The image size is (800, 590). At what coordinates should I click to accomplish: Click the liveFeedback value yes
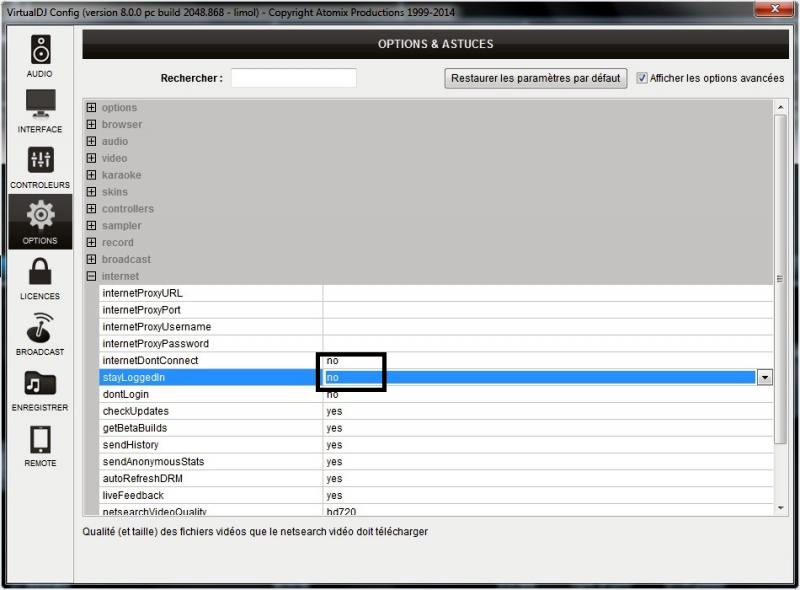tap(334, 496)
